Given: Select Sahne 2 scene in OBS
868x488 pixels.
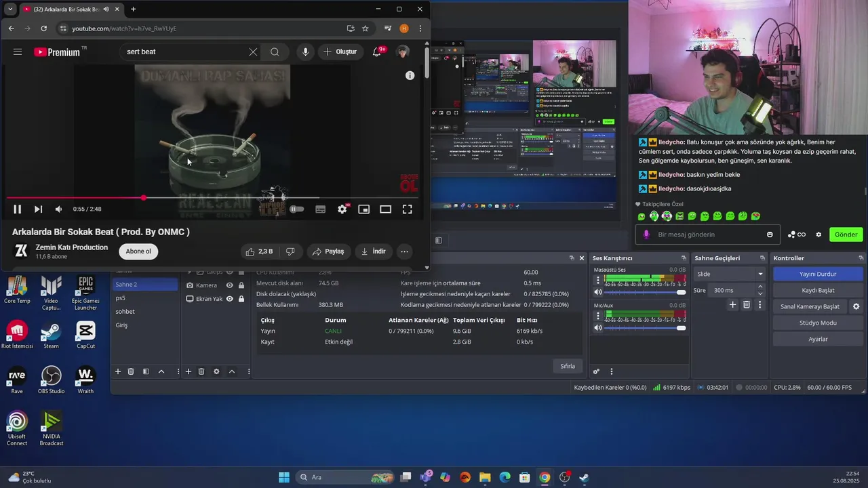Looking at the screenshot, I should (144, 285).
